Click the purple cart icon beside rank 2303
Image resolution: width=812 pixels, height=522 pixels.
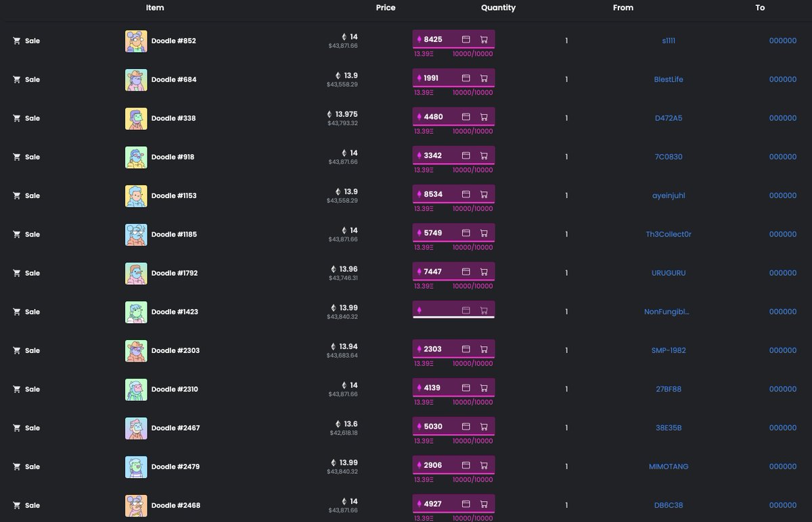tap(484, 349)
